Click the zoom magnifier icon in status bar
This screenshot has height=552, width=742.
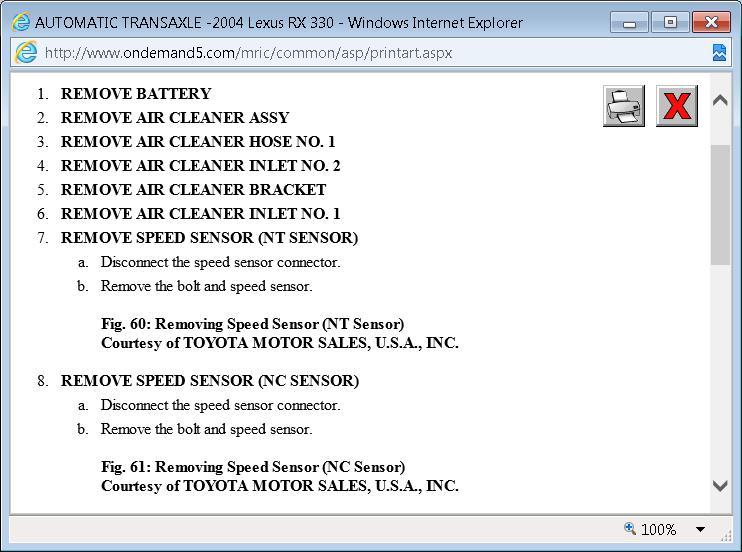tap(629, 528)
